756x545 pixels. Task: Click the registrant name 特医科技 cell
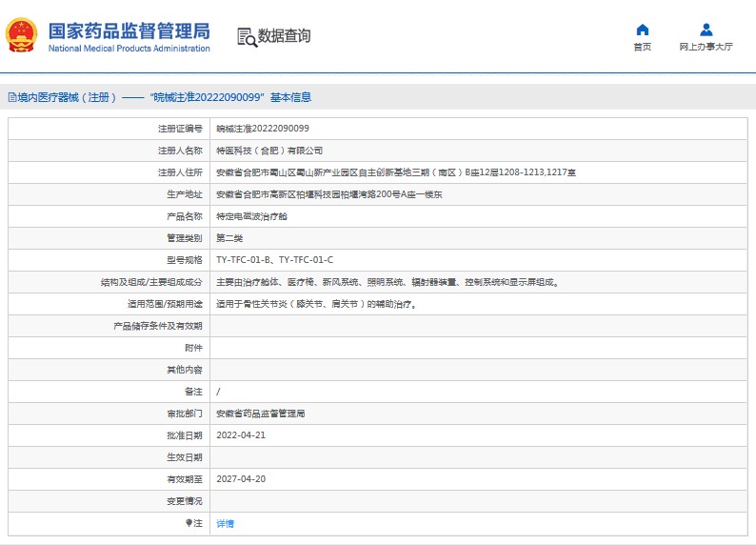tap(269, 151)
